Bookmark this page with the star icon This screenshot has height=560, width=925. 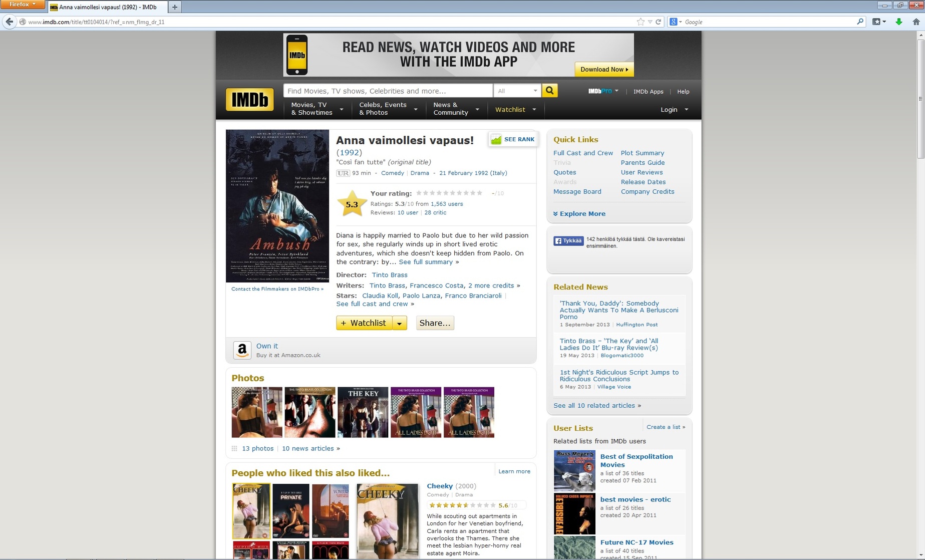coord(641,22)
